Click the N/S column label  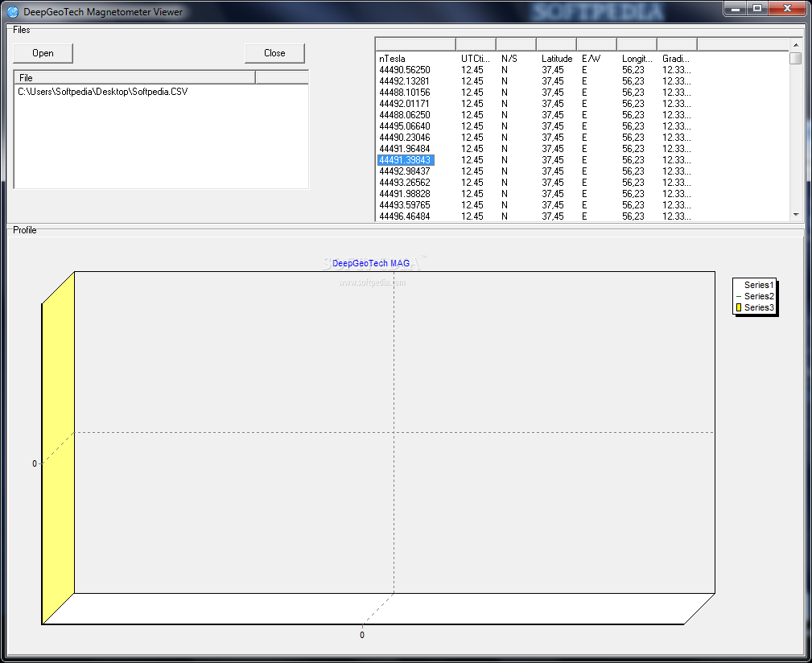tap(509, 59)
